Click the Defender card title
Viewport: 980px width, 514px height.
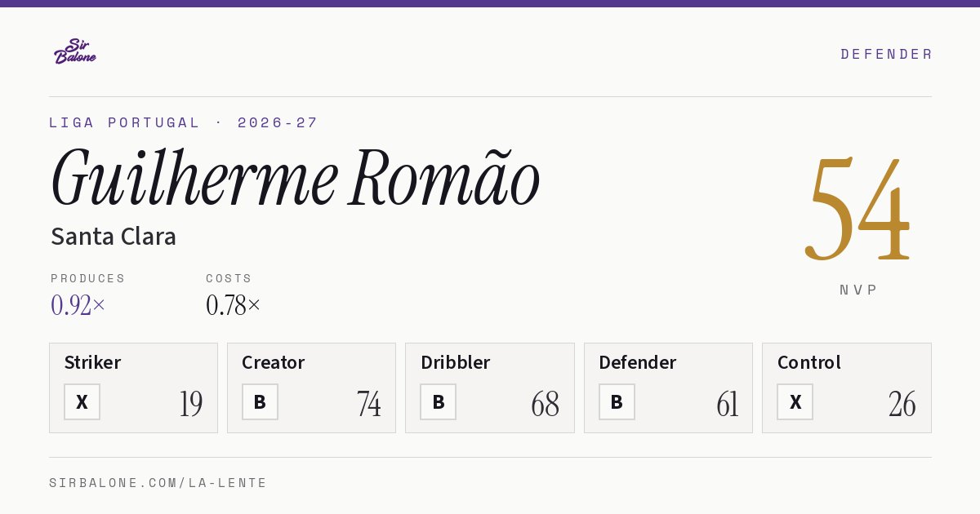pos(637,362)
